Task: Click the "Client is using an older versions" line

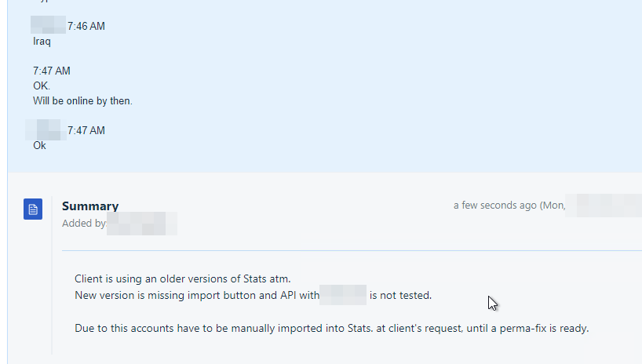Action: pos(183,278)
